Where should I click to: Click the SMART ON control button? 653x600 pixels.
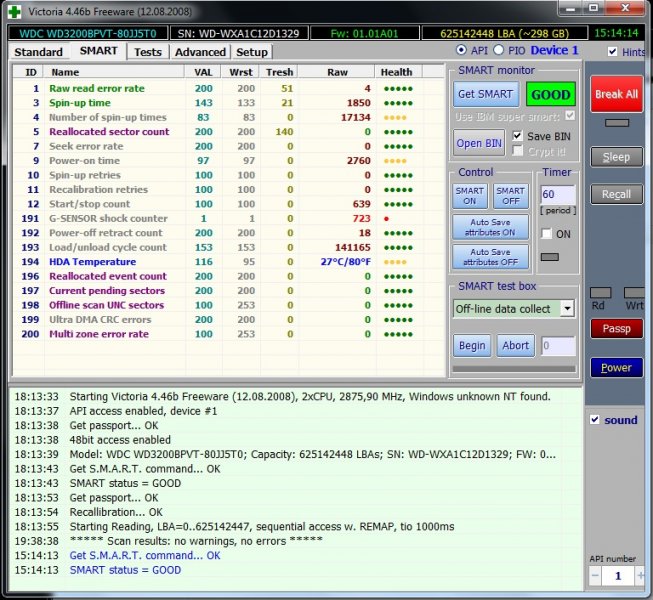(x=470, y=196)
